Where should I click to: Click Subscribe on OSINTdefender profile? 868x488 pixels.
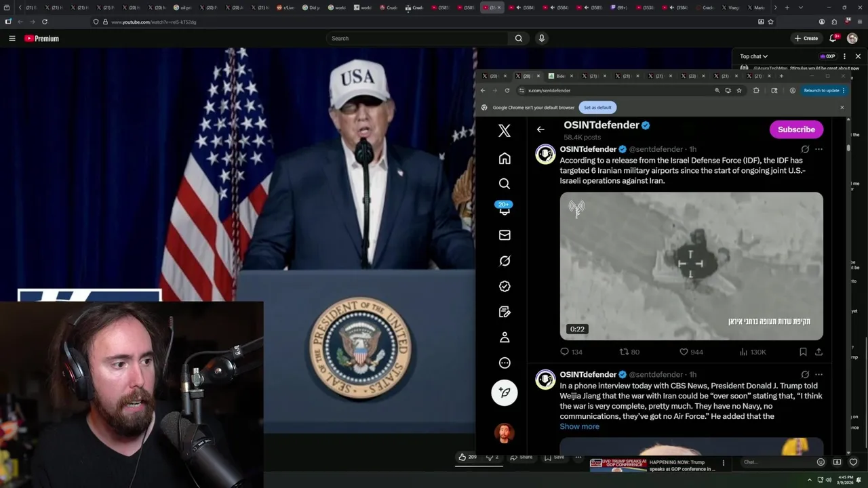click(x=796, y=129)
